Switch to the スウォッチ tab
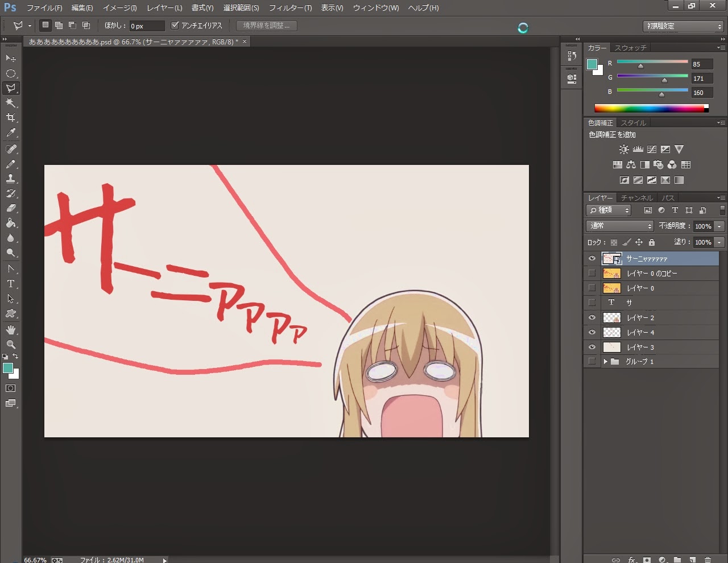728x563 pixels. tap(630, 48)
